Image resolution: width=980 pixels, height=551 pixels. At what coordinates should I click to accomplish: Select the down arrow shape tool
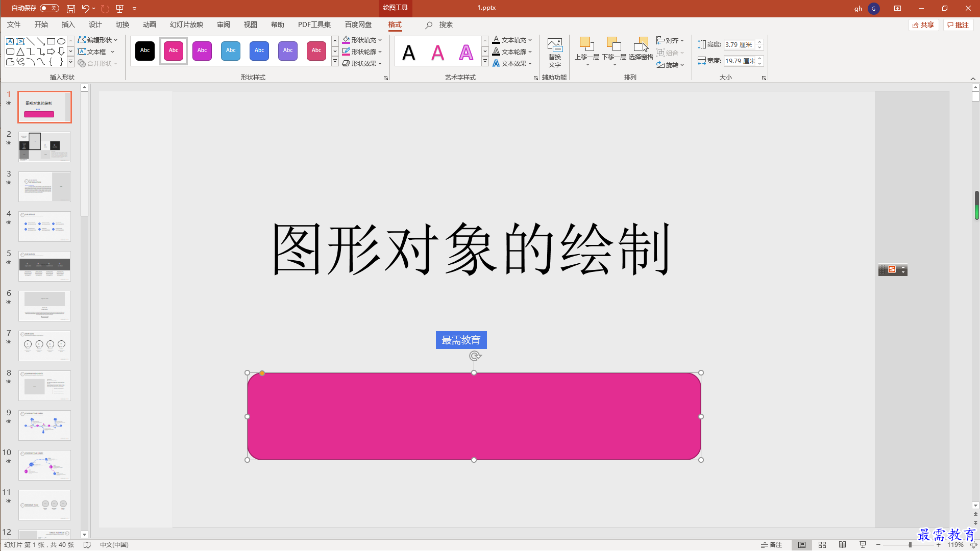(x=61, y=52)
